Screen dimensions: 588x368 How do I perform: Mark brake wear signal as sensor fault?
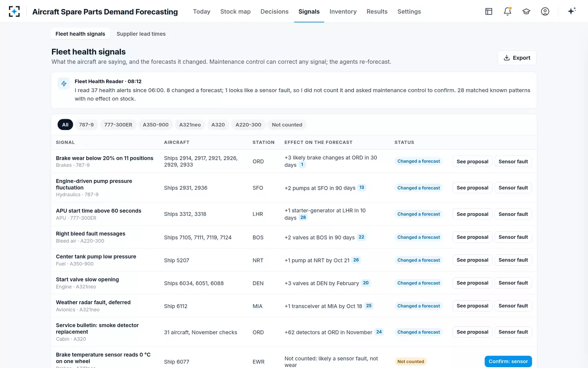point(513,162)
